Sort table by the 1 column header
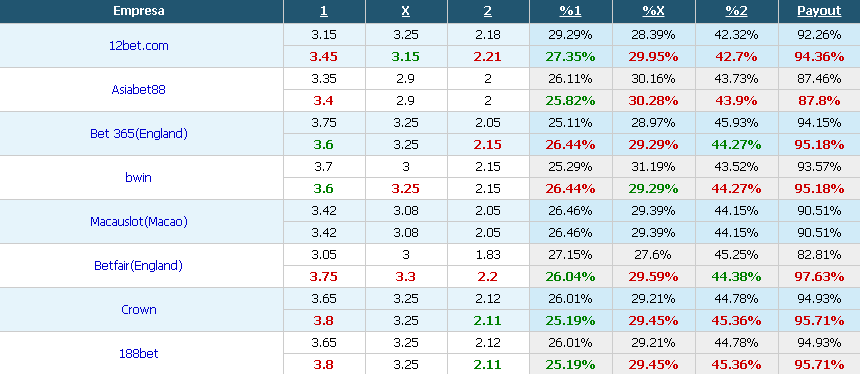This screenshot has height=374, width=860. pos(324,11)
